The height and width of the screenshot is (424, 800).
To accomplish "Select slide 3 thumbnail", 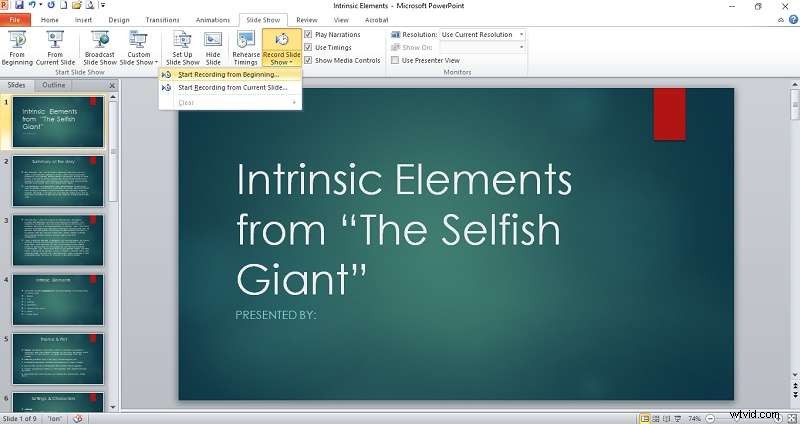I will [x=58, y=240].
